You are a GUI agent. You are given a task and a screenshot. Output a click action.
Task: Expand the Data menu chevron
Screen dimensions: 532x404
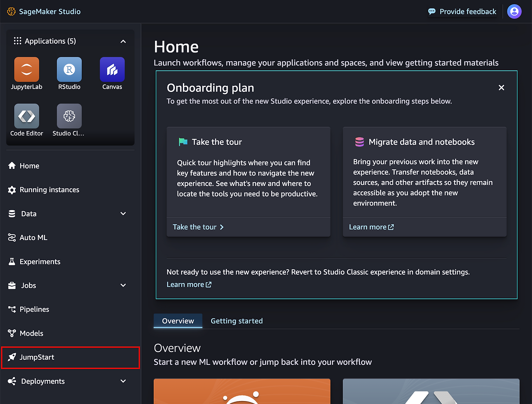click(123, 213)
